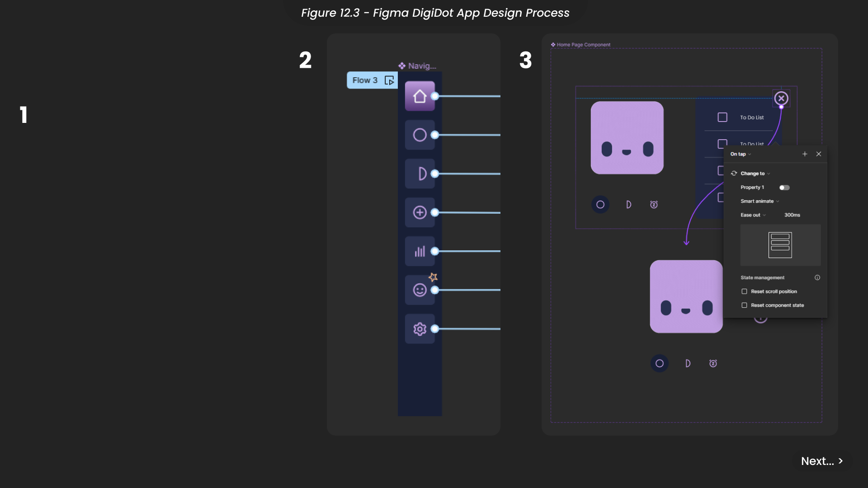
Task: Click highlighted circle icon beside To Do panel
Action: coord(600,205)
